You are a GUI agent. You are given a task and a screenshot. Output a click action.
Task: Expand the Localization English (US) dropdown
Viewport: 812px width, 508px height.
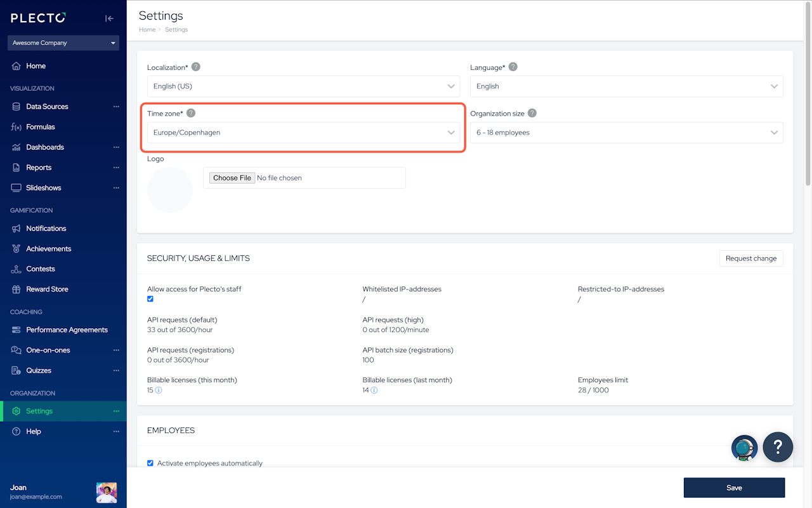(303, 86)
